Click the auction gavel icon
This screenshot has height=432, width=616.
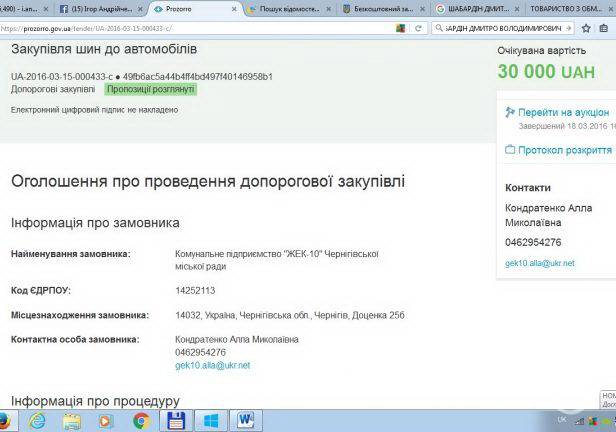tap(510, 113)
